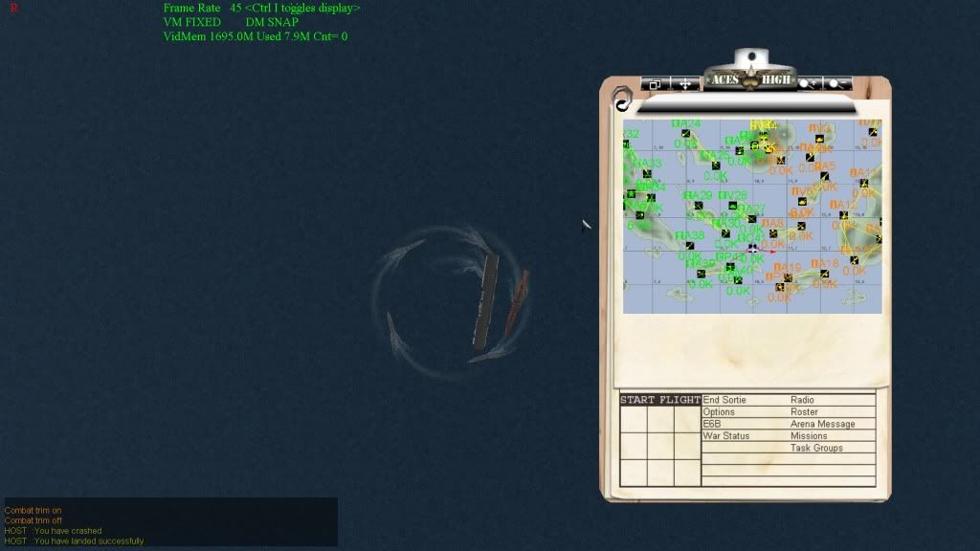Click 'You have landed successfully' host message

pos(89,541)
